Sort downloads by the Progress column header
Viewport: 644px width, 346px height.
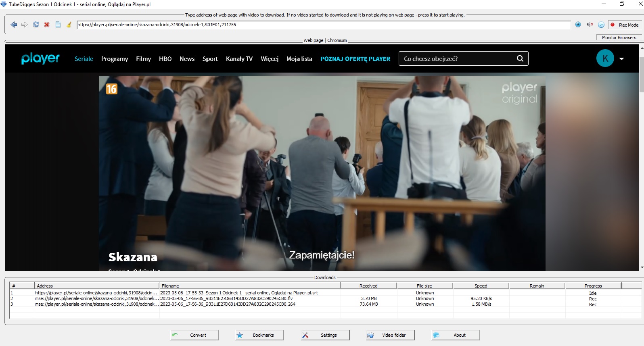(593, 286)
